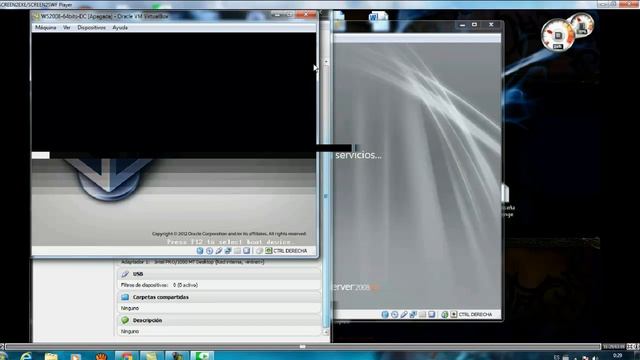Click optical disc icon in right VM window status bar
Image resolution: width=640 pixels, height=360 pixels.
pos(394,314)
